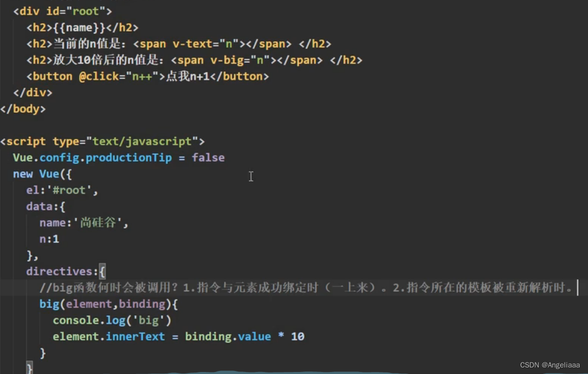Click 当前的n值是 heading text
The height and width of the screenshot is (374, 588).
(90, 44)
